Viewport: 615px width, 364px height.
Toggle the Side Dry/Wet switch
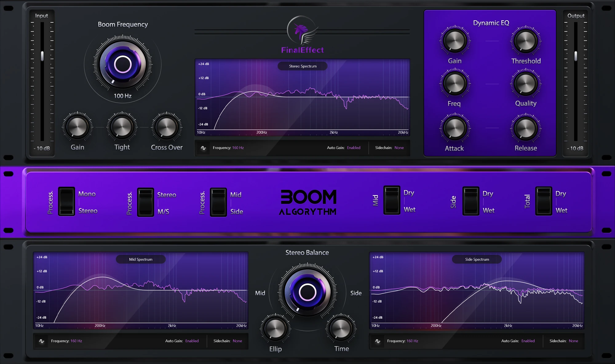pyautogui.click(x=471, y=201)
